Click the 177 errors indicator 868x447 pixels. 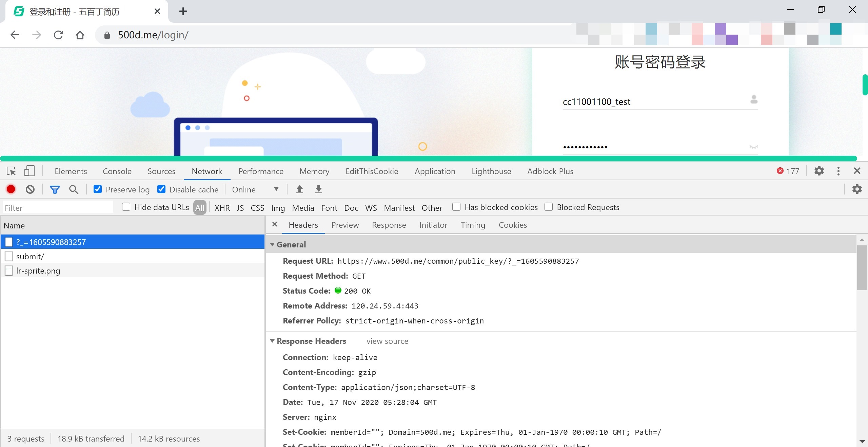pos(788,171)
